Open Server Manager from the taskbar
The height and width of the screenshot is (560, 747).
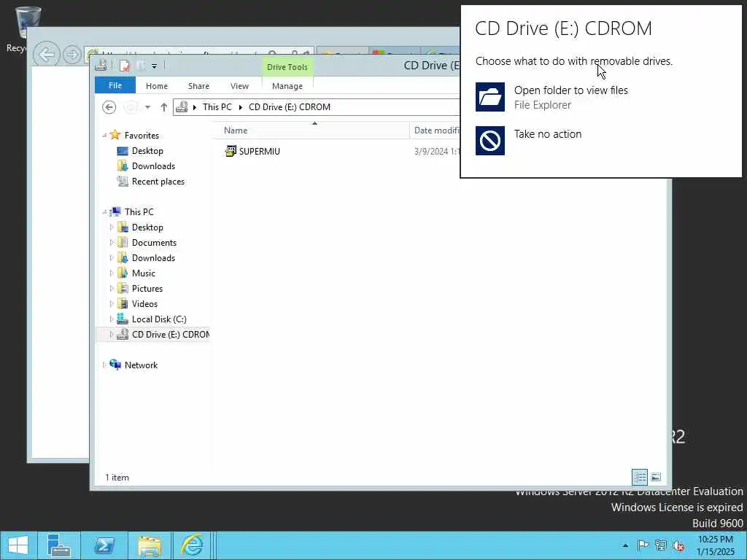pyautogui.click(x=59, y=545)
